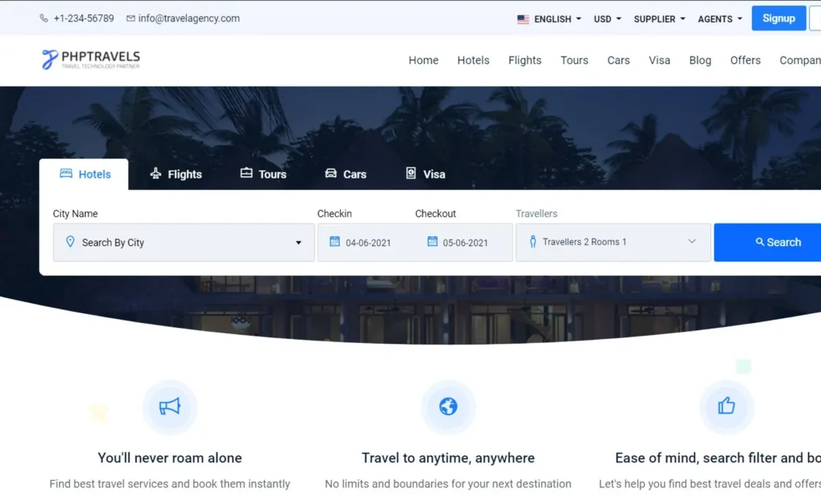This screenshot has height=504, width=821.
Task: Click the +1-234-56789 phone number
Action: coord(83,18)
